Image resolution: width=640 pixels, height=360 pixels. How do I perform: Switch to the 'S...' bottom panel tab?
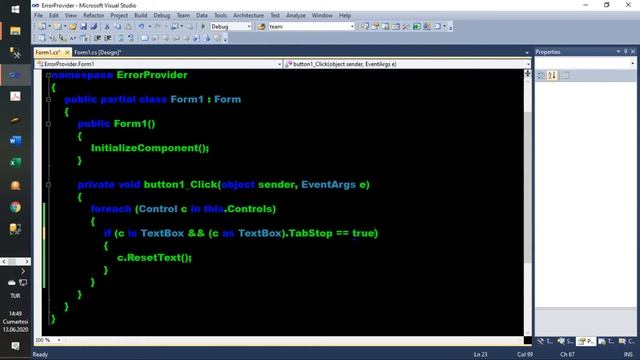pos(565,341)
